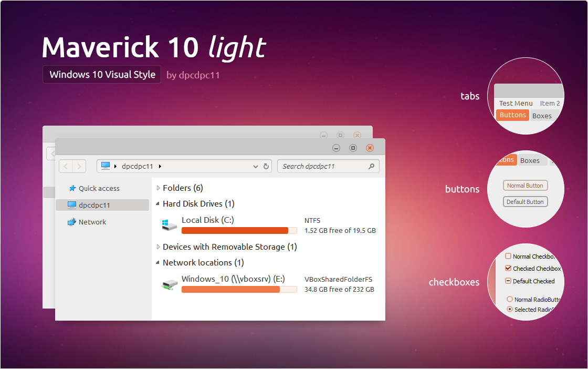
Task: Click the Windows 10 Visual Style badge
Action: pyautogui.click(x=102, y=74)
